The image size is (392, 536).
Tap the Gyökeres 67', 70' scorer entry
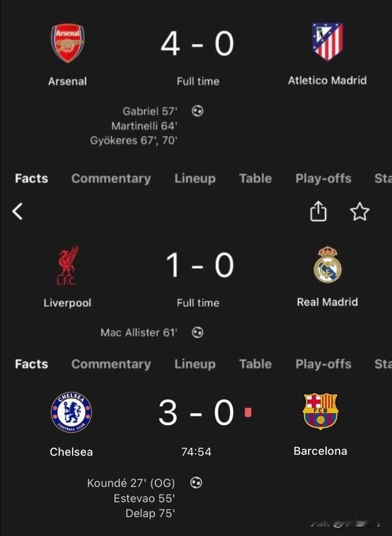[133, 141]
